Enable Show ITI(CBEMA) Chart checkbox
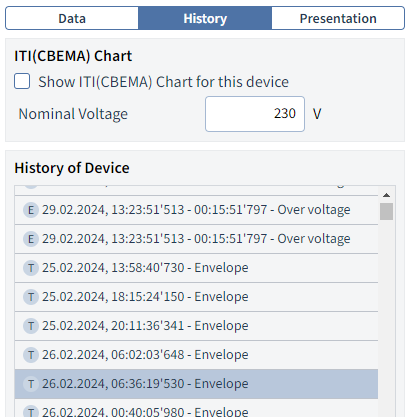415x417 pixels. 22,81
